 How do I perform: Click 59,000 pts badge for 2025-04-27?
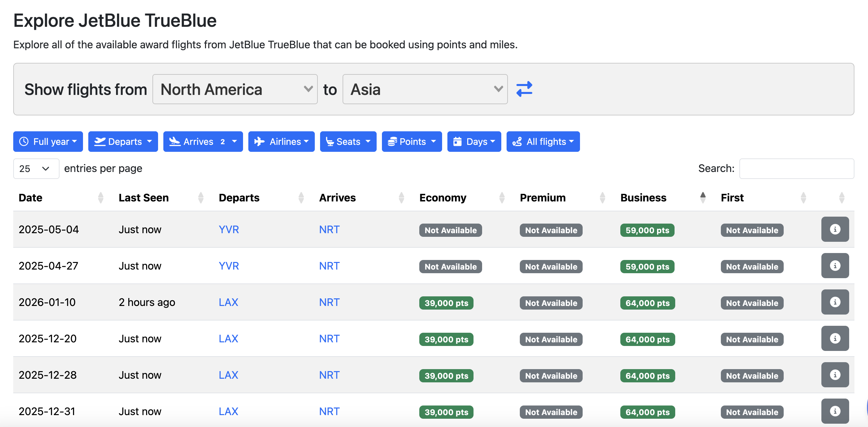(x=647, y=267)
